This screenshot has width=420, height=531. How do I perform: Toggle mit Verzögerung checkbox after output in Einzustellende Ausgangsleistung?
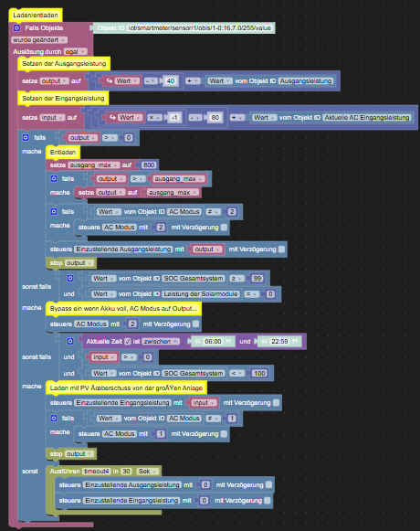(x=281, y=250)
